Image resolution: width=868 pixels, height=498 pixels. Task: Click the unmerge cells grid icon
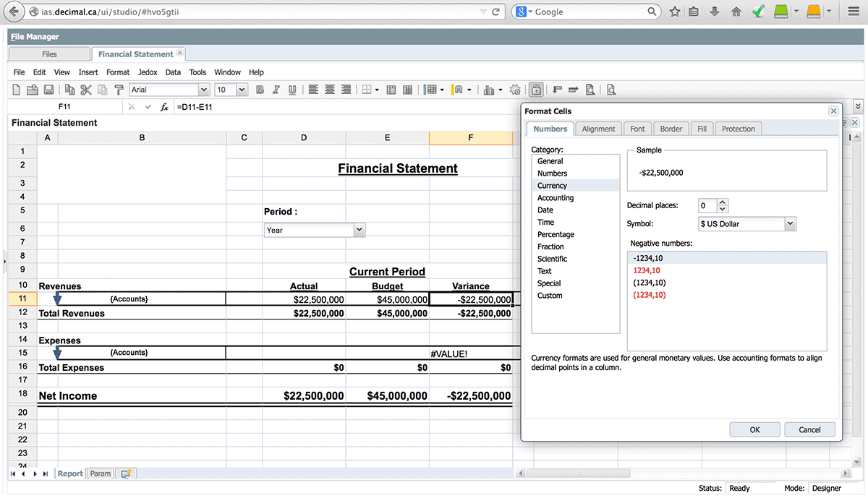408,90
